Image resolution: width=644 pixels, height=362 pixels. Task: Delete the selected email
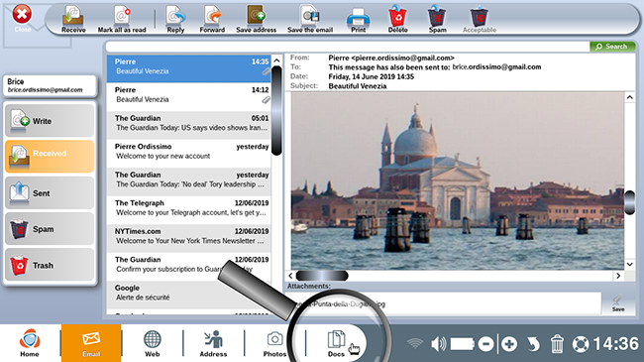click(397, 19)
